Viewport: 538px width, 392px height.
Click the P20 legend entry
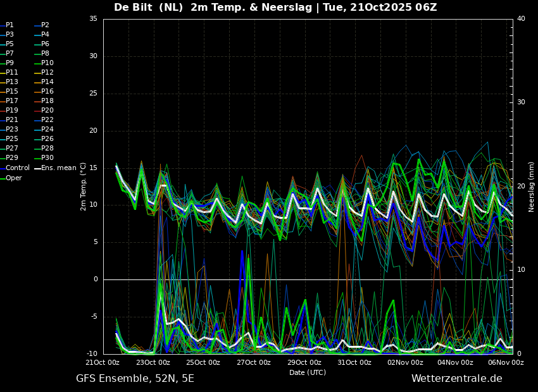point(47,111)
